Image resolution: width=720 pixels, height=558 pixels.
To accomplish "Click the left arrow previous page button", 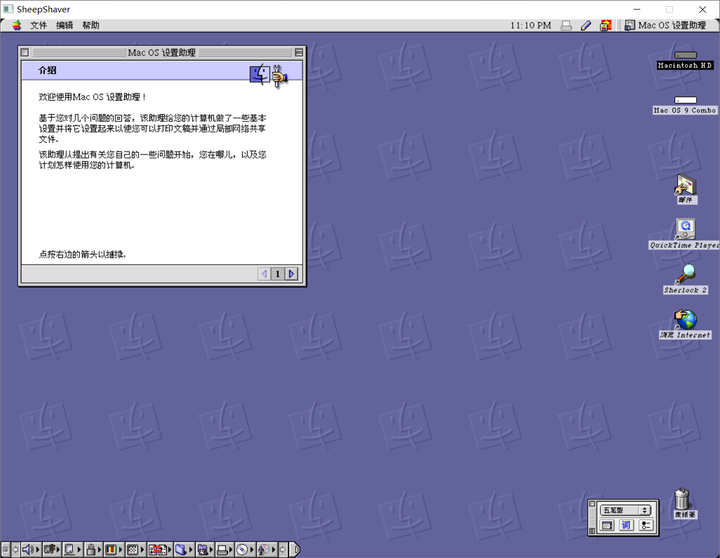I will [x=264, y=274].
